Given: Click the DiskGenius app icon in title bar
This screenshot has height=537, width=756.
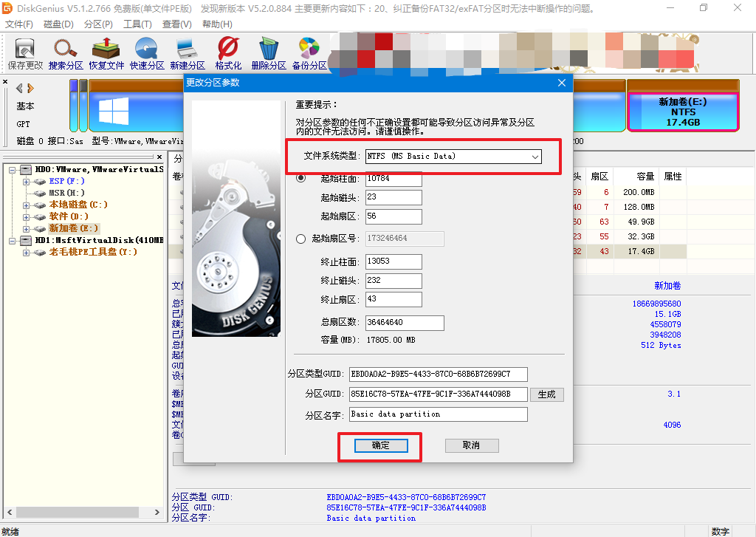Looking at the screenshot, I should [x=7, y=8].
